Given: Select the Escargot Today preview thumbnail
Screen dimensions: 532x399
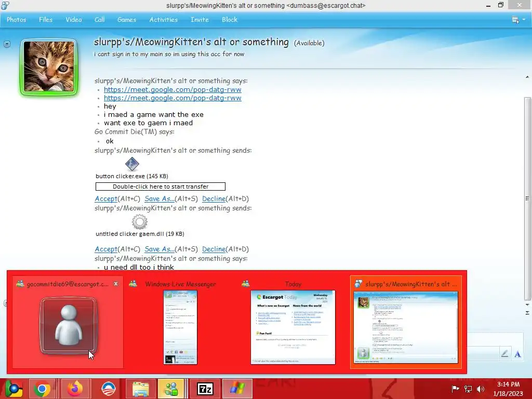Looking at the screenshot, I should (x=293, y=327).
